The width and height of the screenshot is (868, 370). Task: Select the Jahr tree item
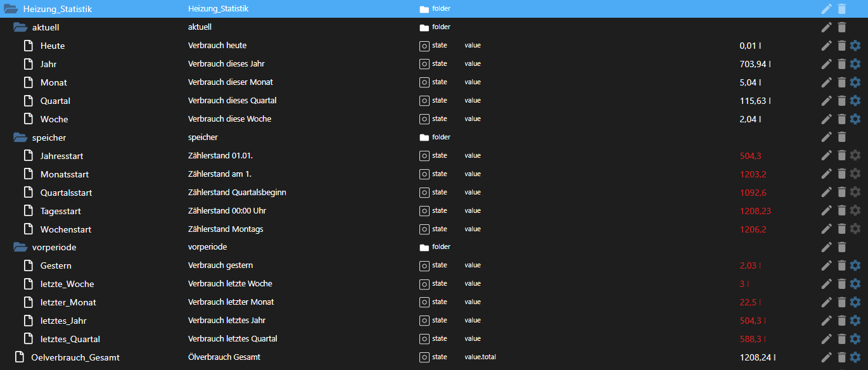point(49,64)
